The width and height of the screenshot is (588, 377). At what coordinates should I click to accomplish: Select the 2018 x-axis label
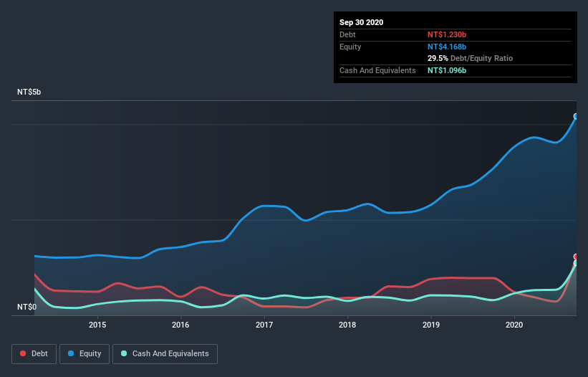click(x=347, y=325)
